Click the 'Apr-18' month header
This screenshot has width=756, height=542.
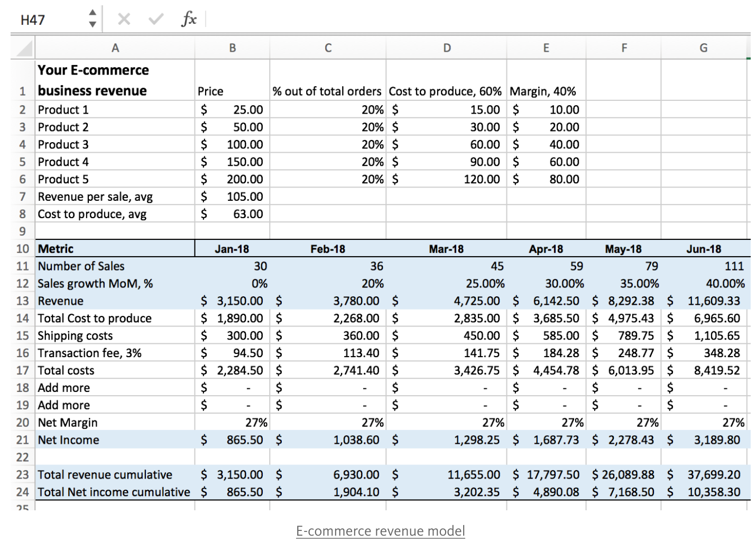[x=546, y=249]
